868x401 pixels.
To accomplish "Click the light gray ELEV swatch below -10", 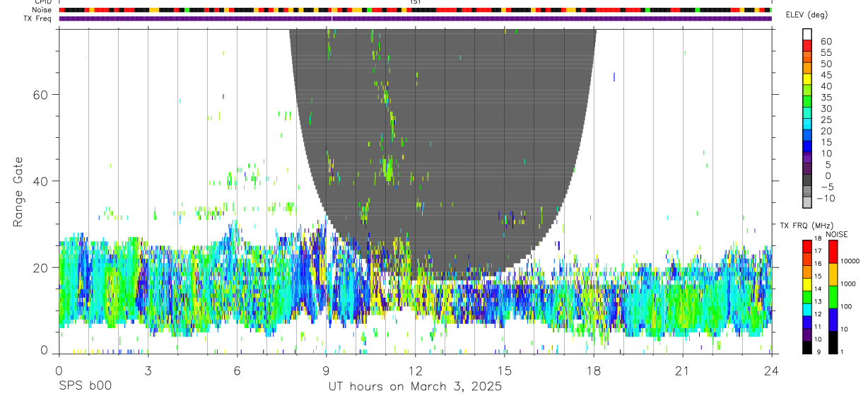I will click(x=807, y=203).
